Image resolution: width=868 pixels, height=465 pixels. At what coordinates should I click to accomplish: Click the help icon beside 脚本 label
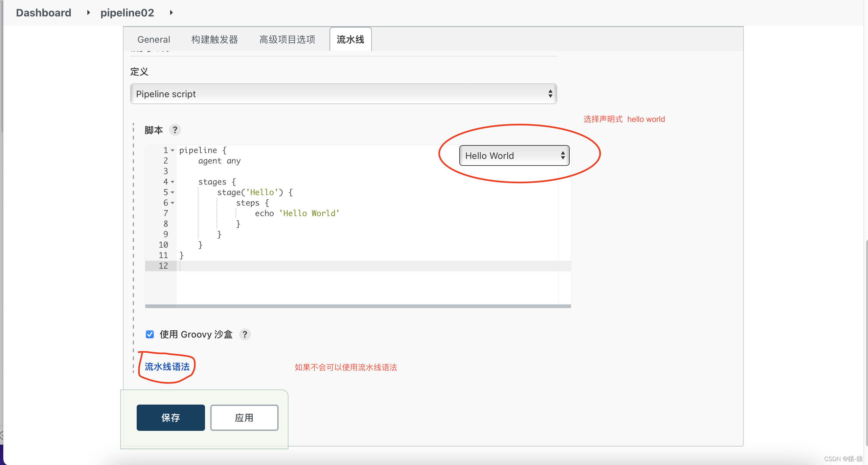[x=174, y=130]
